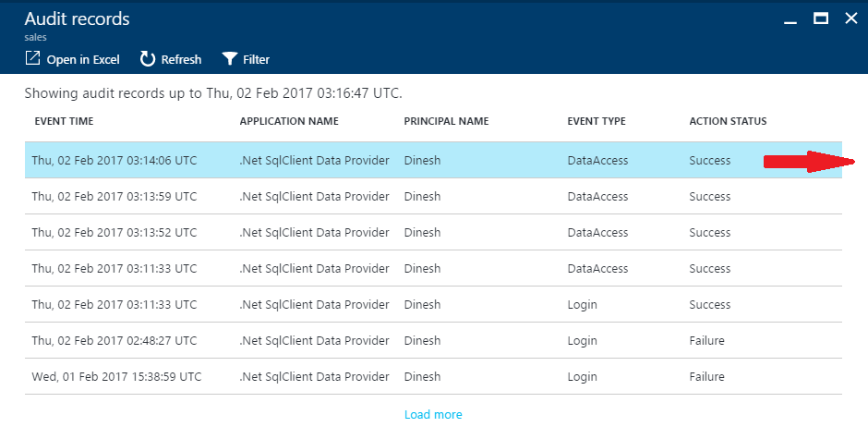868x439 pixels.
Task: Click the Filter text label
Action: [256, 59]
